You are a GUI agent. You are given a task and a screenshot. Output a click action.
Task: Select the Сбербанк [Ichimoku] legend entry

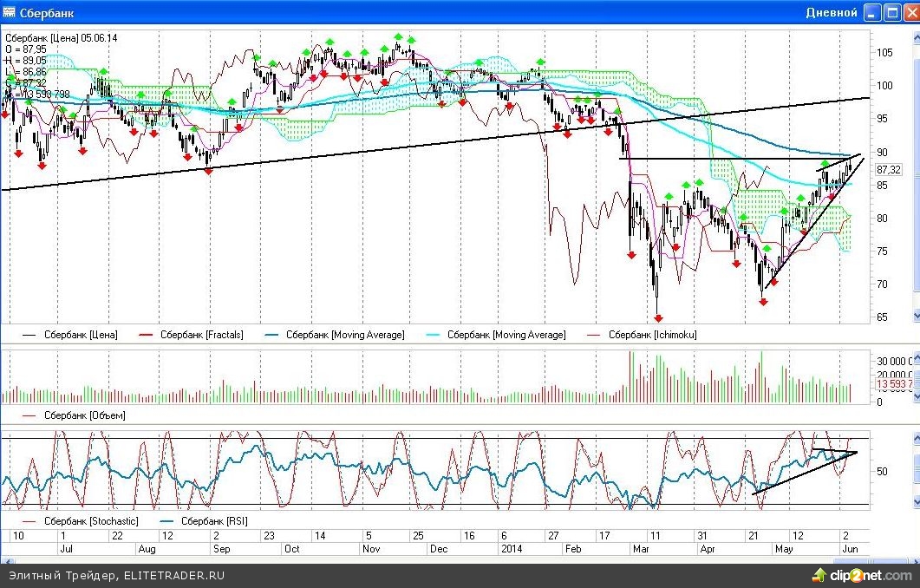click(x=652, y=335)
